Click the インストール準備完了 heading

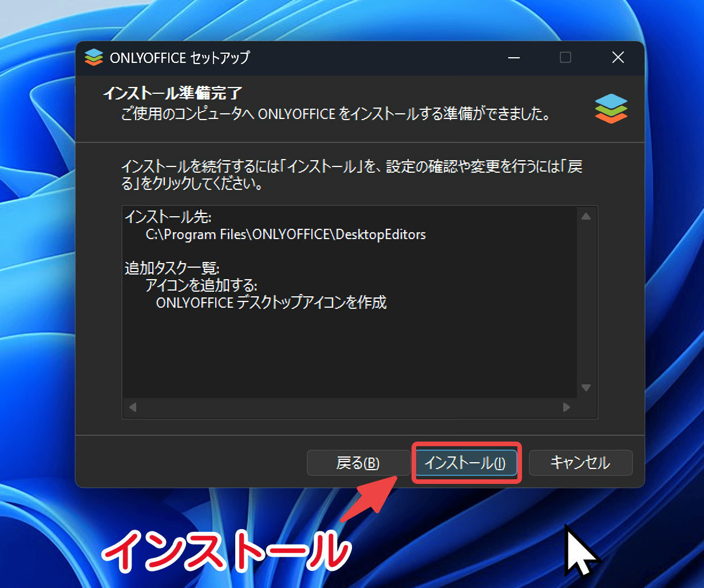pyautogui.click(x=173, y=93)
